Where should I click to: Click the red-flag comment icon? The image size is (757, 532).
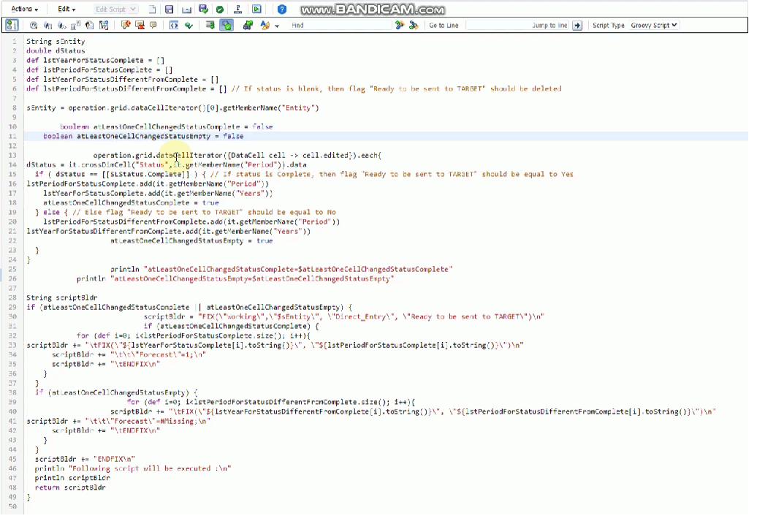(x=126, y=25)
